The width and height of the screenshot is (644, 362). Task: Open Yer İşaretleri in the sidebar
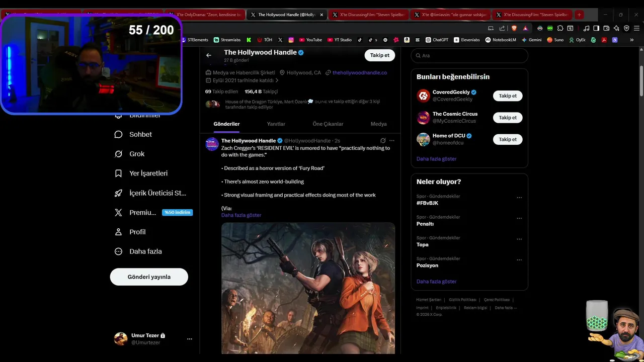tap(141, 173)
